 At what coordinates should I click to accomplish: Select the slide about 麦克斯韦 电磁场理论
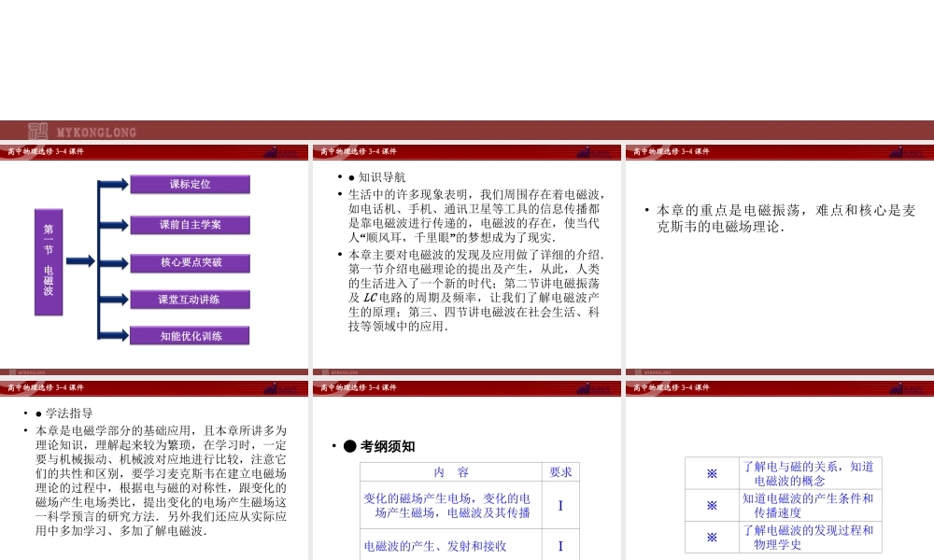point(780,218)
